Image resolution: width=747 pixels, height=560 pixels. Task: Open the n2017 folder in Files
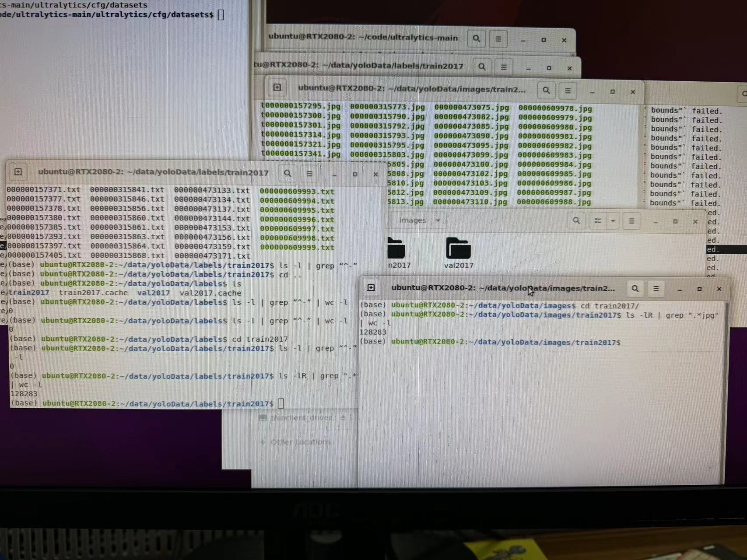pyautogui.click(x=399, y=253)
